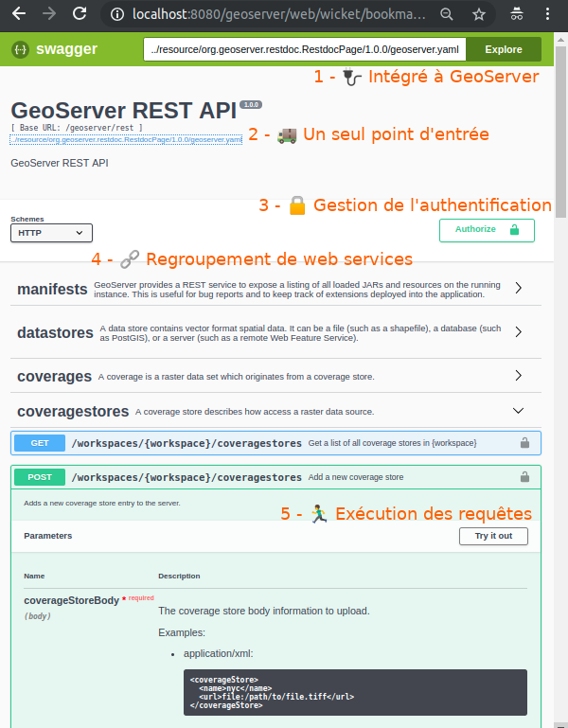Click the coveragestores section title

(x=73, y=412)
